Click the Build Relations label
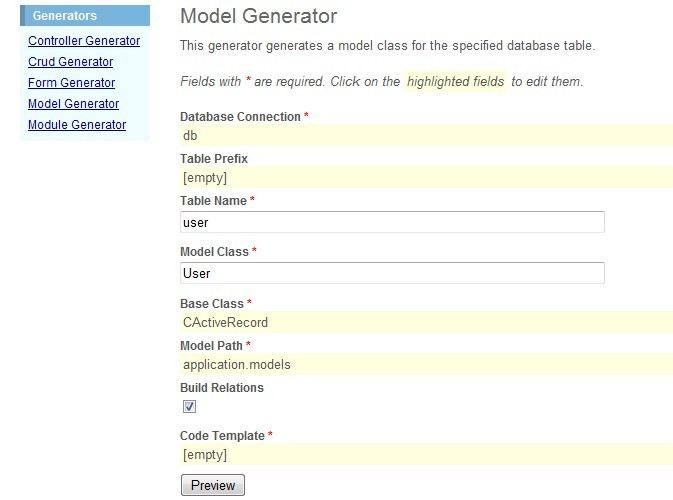The image size is (673, 500). [x=222, y=387]
